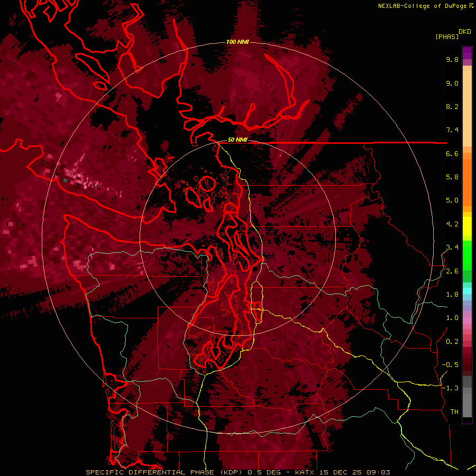Click the 0.2 legend value
Screen dimensions: 476x476
coord(452,342)
